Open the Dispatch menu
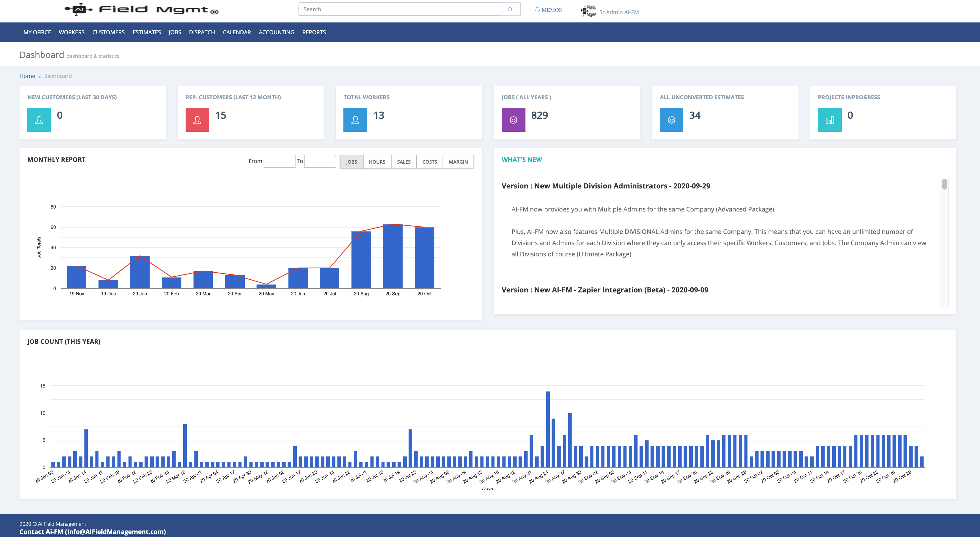The image size is (980, 537). point(202,32)
